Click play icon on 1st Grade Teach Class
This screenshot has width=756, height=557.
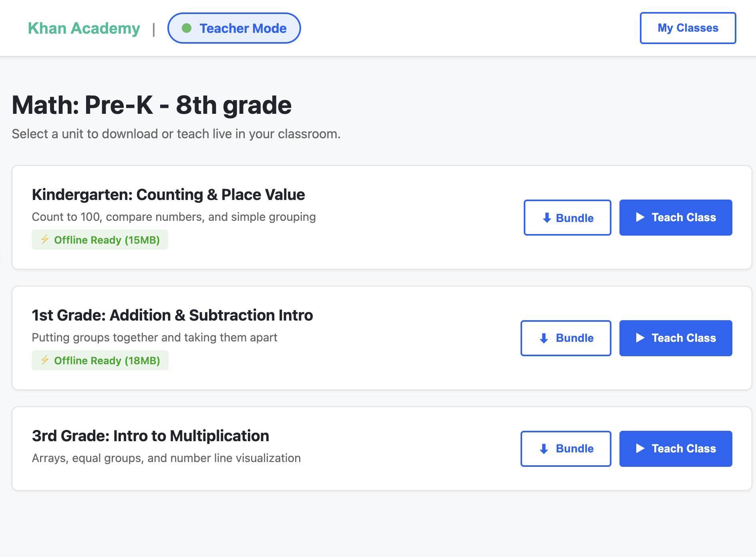pos(640,338)
